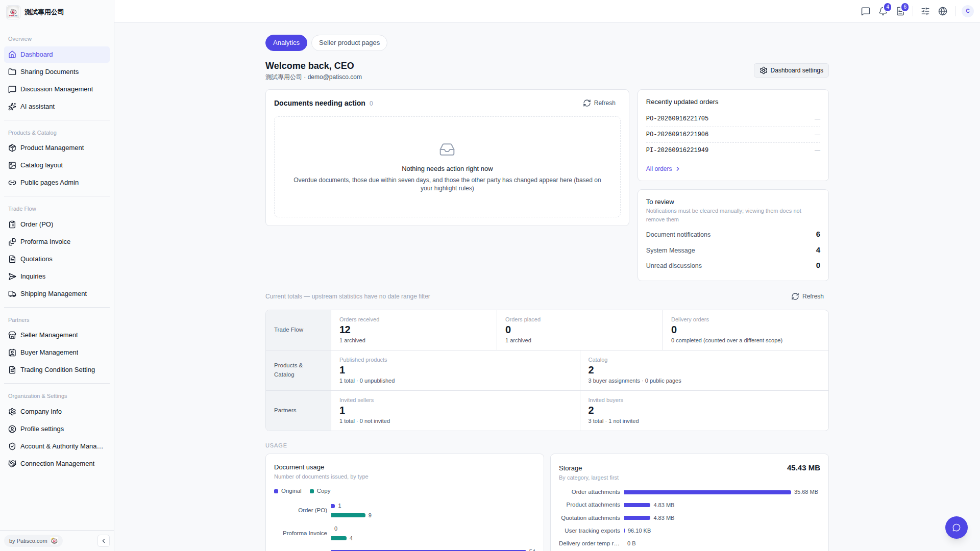Expand the All orders chevron link

pos(663,169)
